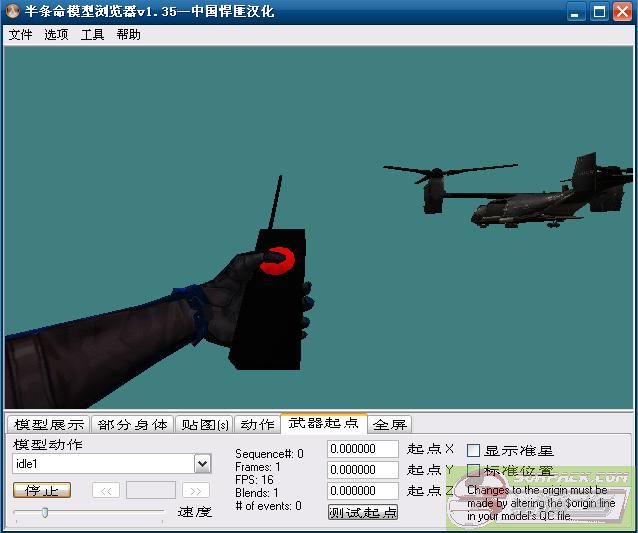Click the 测试起点 button
The width and height of the screenshot is (638, 533).
pyautogui.click(x=363, y=513)
